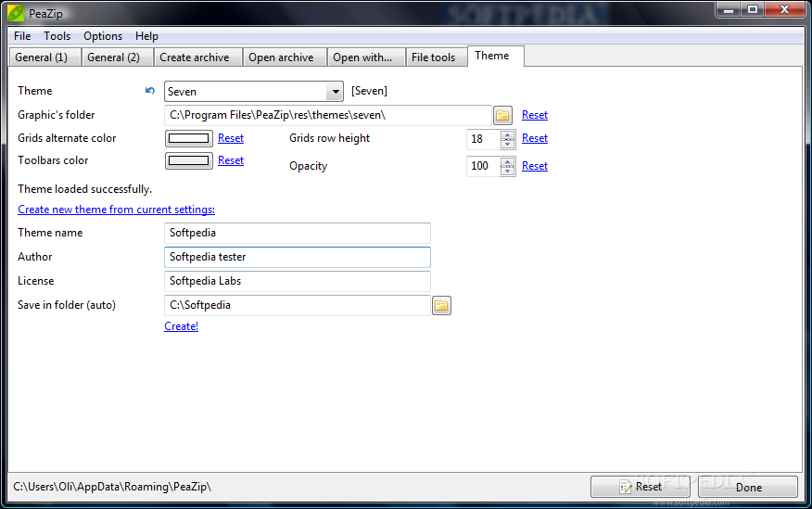Open the File menu

22,36
